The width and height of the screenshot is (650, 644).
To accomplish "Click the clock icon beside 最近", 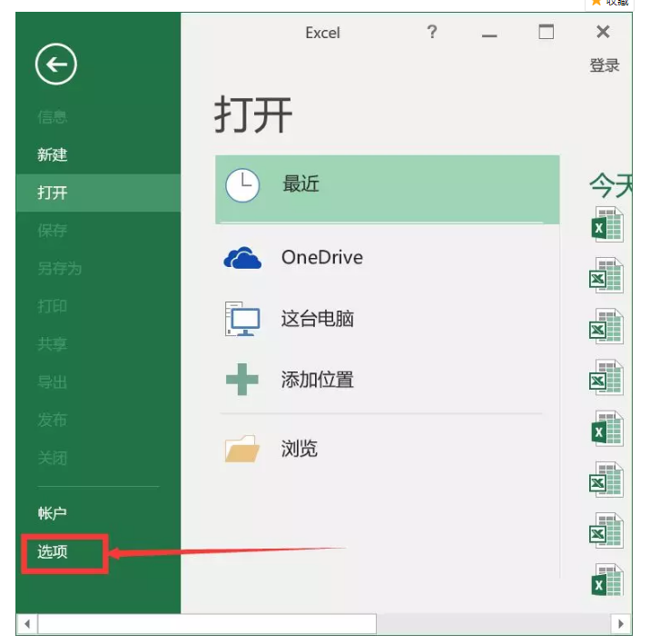I will [x=242, y=185].
